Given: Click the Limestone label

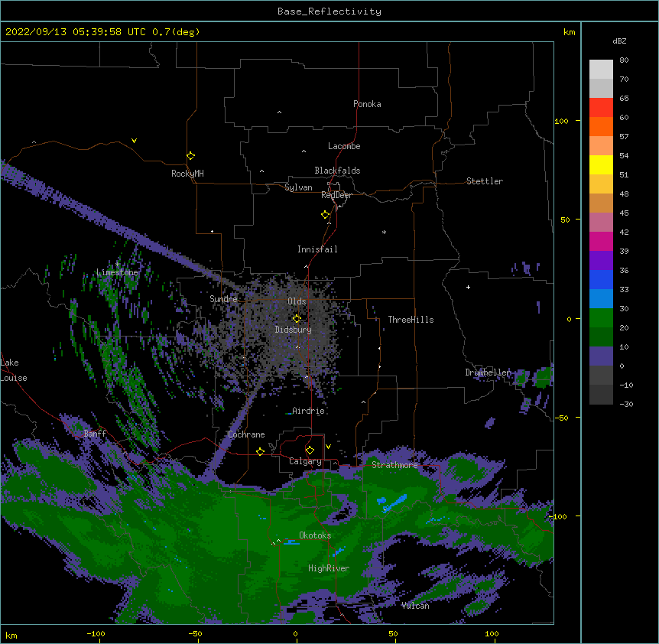Looking at the screenshot, I should coord(117,272).
